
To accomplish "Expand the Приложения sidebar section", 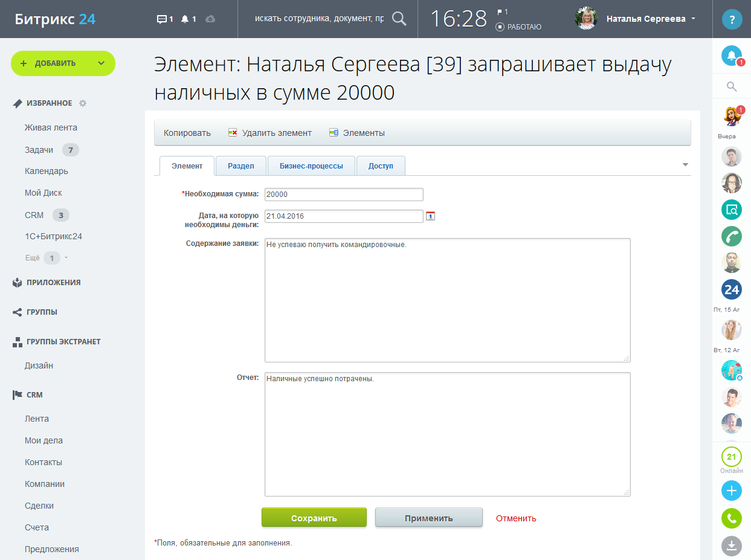I will 53,282.
